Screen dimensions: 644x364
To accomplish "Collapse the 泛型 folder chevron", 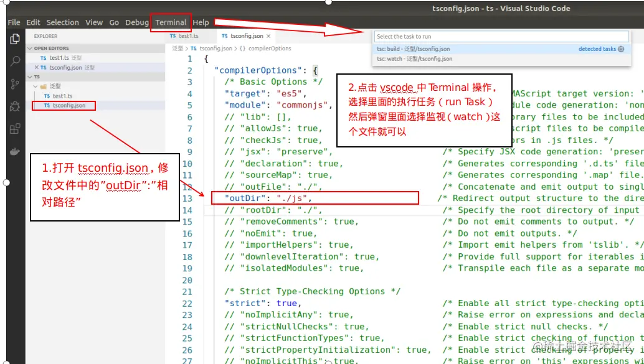I will [36, 86].
